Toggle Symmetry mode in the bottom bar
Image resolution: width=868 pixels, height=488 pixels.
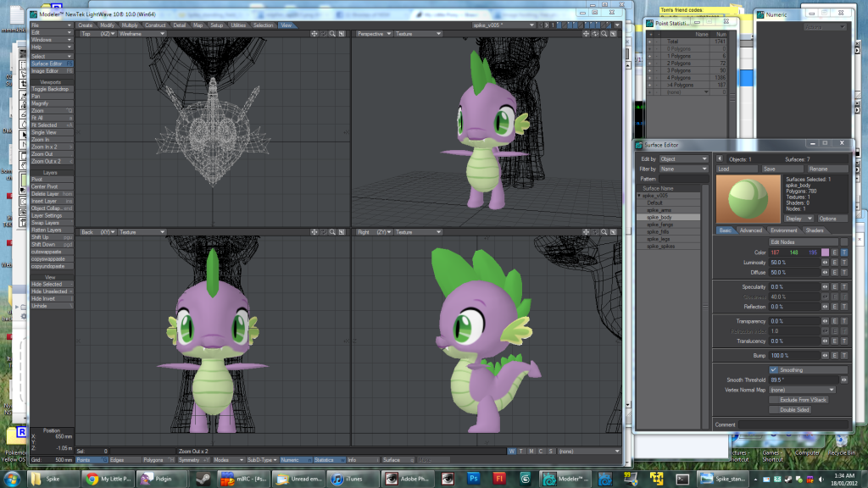(x=193, y=460)
